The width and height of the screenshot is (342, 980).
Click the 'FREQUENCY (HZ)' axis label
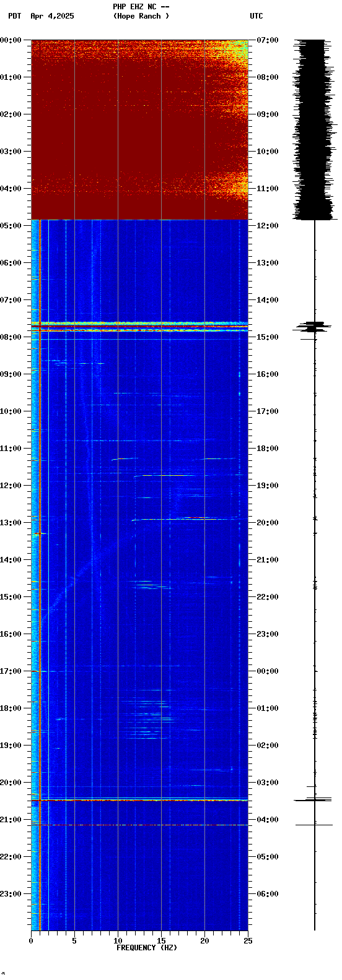click(147, 948)
